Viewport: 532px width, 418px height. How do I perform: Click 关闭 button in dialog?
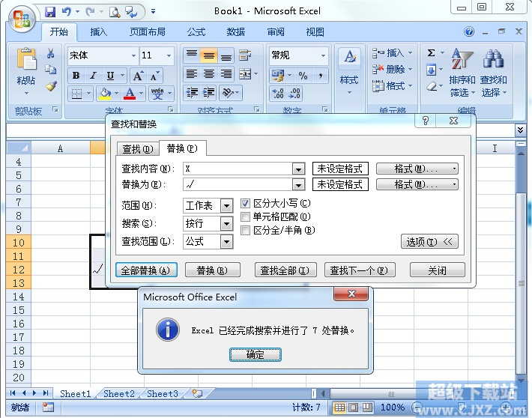(x=438, y=270)
